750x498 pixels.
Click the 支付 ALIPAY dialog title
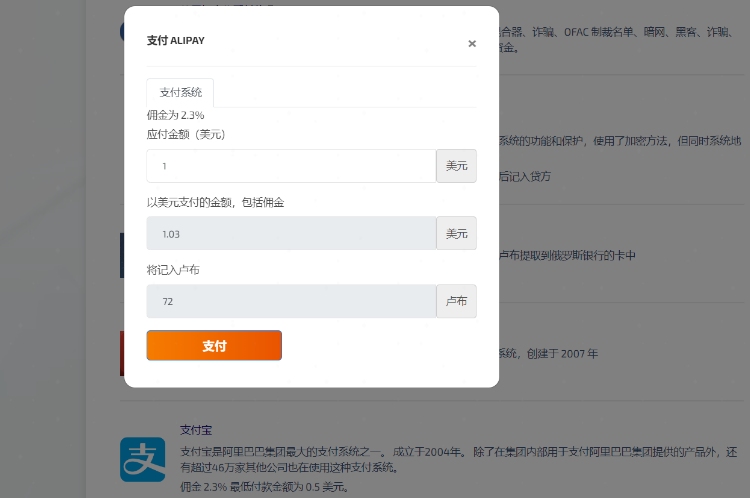pos(176,41)
